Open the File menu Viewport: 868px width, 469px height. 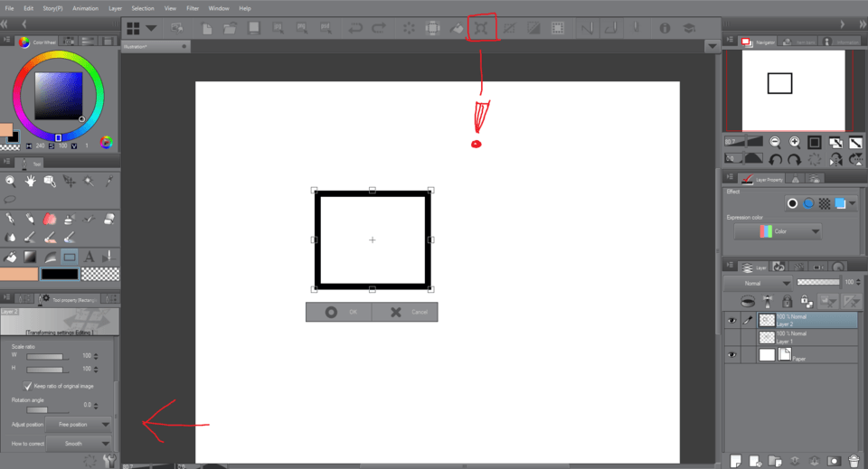(9, 8)
